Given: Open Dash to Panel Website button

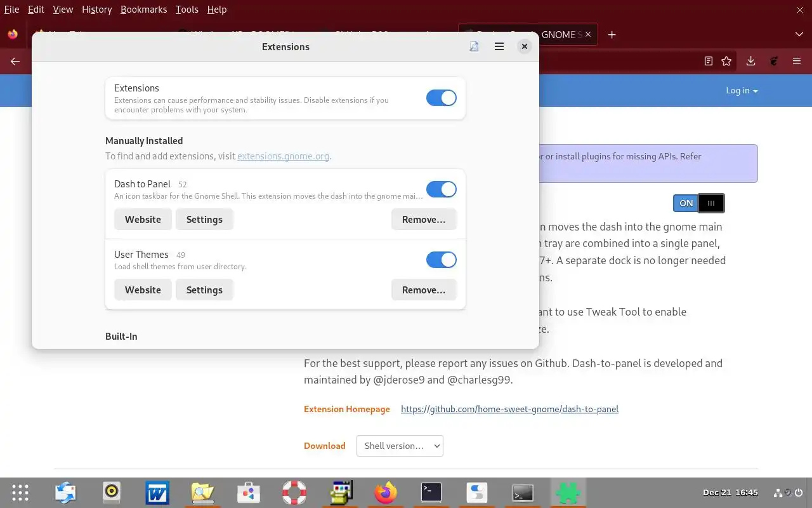Looking at the screenshot, I should pyautogui.click(x=143, y=219).
